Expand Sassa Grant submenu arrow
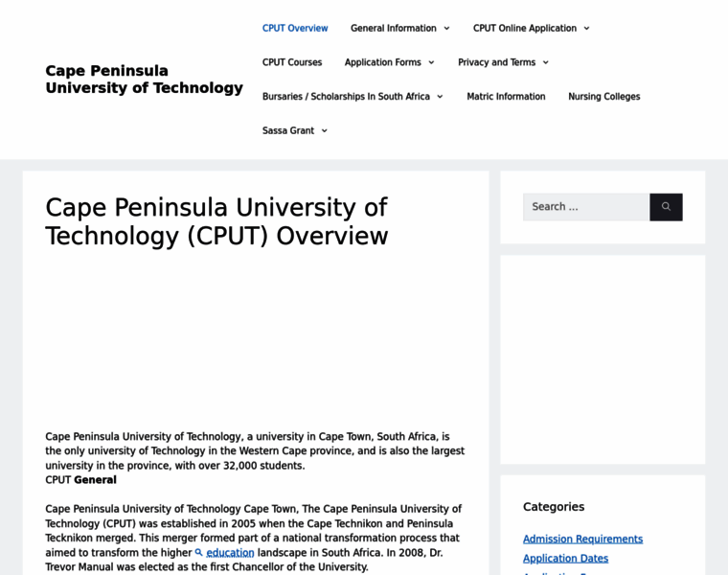This screenshot has width=728, height=575. point(325,130)
